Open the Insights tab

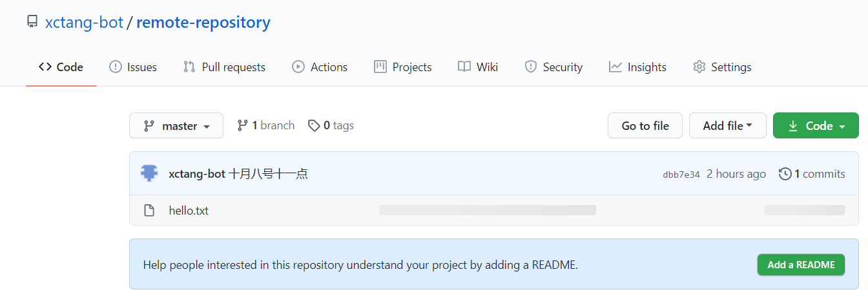point(637,67)
